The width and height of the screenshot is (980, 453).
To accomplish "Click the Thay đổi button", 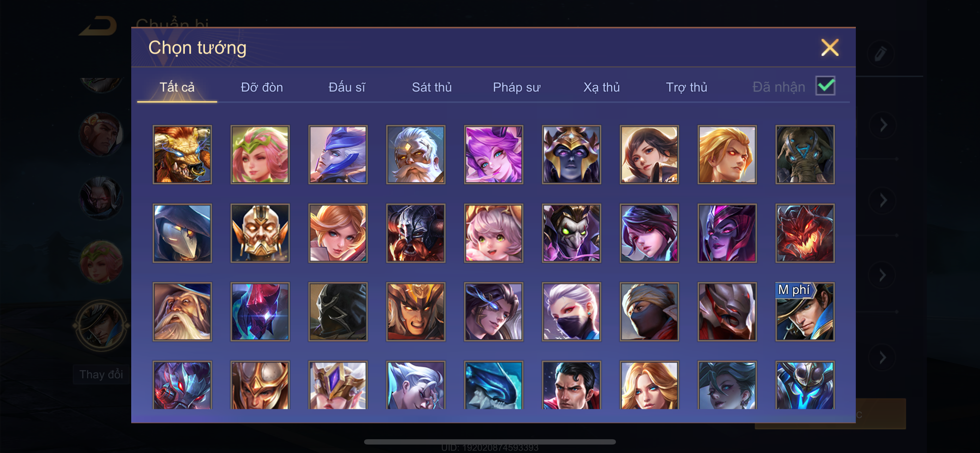I will [x=101, y=374].
